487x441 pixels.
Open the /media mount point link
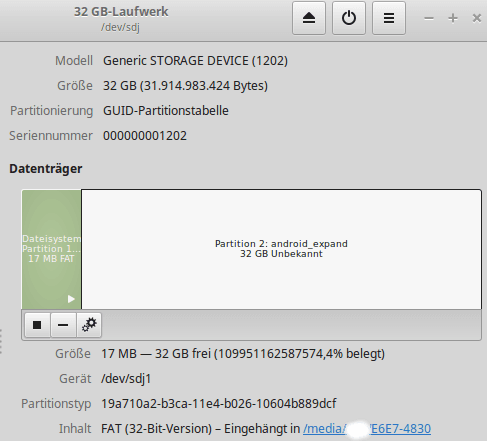[x=367, y=429]
